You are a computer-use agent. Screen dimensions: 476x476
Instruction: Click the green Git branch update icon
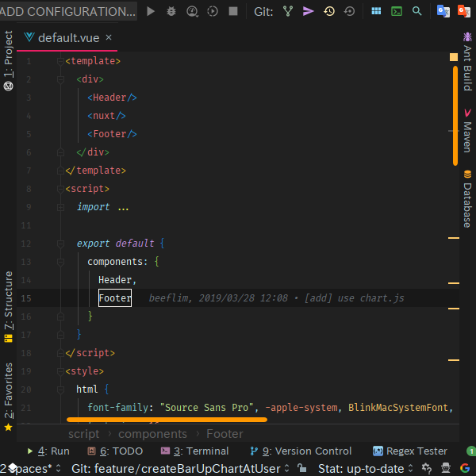click(288, 11)
